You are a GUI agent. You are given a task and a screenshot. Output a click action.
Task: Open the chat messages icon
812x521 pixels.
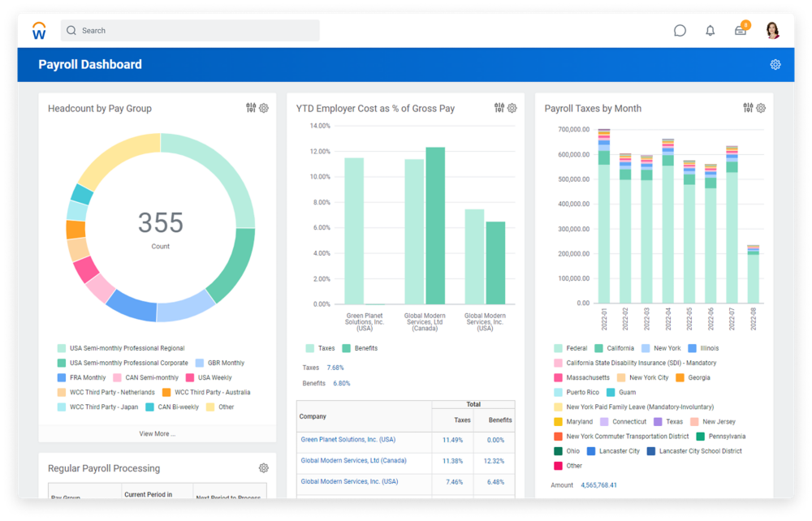tap(680, 31)
